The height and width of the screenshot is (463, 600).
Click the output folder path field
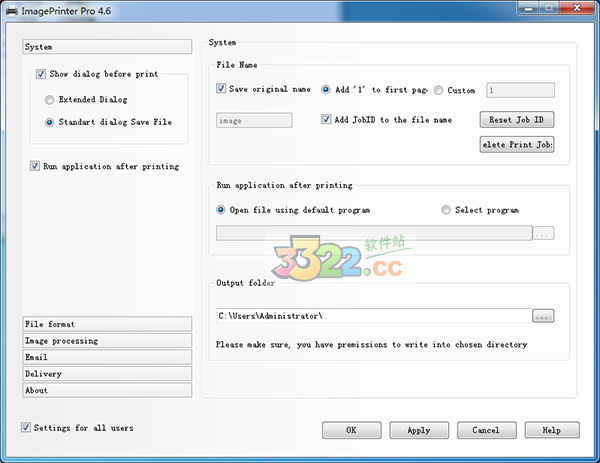pyautogui.click(x=373, y=316)
